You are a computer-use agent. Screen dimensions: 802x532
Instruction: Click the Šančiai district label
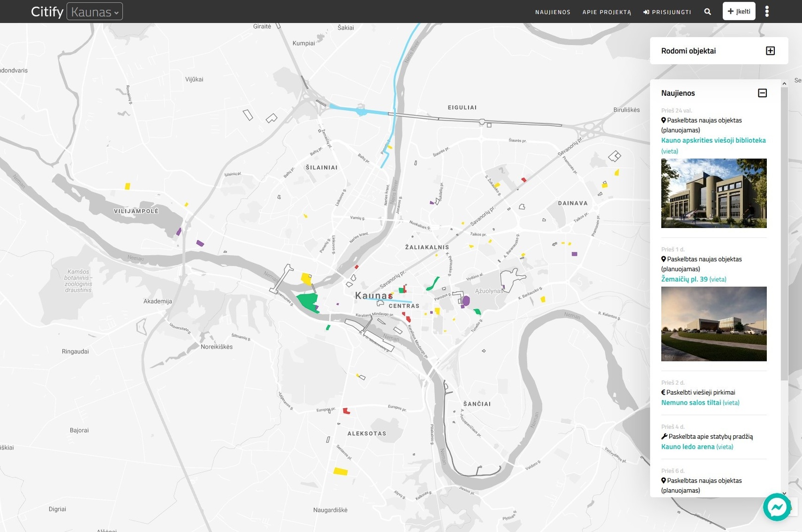pos(477,404)
